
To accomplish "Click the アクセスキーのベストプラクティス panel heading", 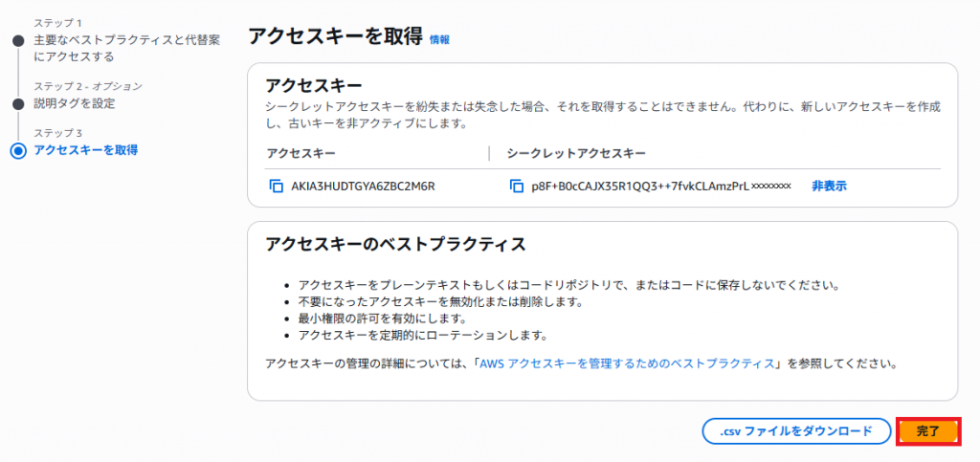I will tap(395, 243).
